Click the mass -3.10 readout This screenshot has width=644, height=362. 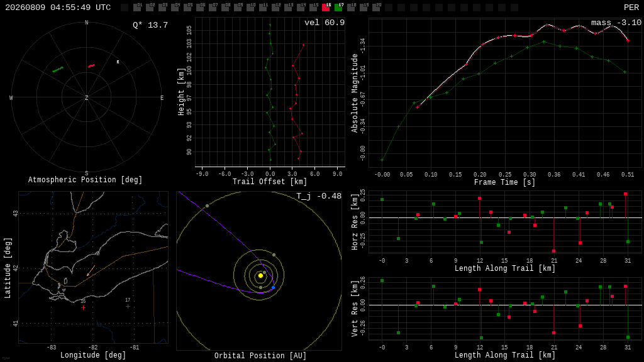tap(616, 23)
